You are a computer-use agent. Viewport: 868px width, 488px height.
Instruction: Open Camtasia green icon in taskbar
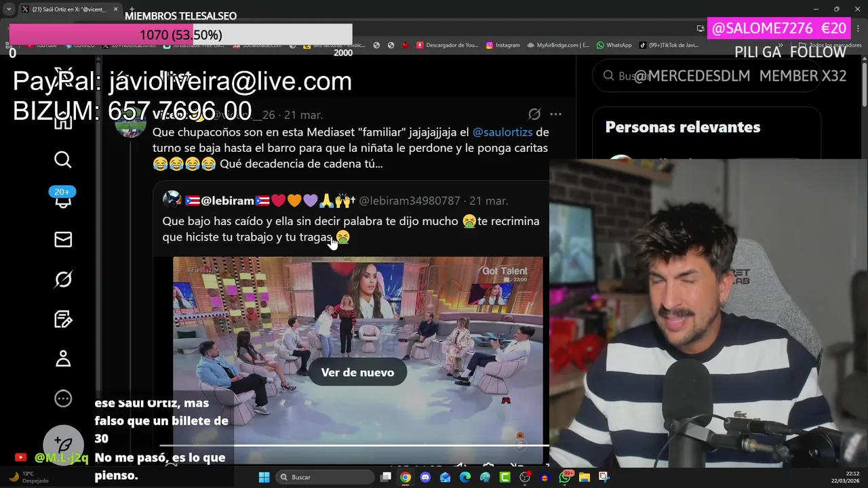click(x=505, y=477)
